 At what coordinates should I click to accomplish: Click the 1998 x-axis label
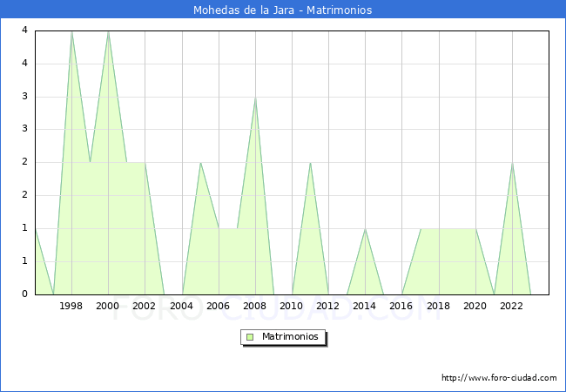point(71,306)
